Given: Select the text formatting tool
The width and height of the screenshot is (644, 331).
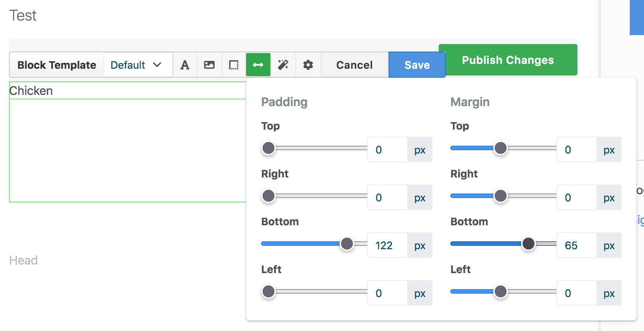Looking at the screenshot, I should (185, 65).
